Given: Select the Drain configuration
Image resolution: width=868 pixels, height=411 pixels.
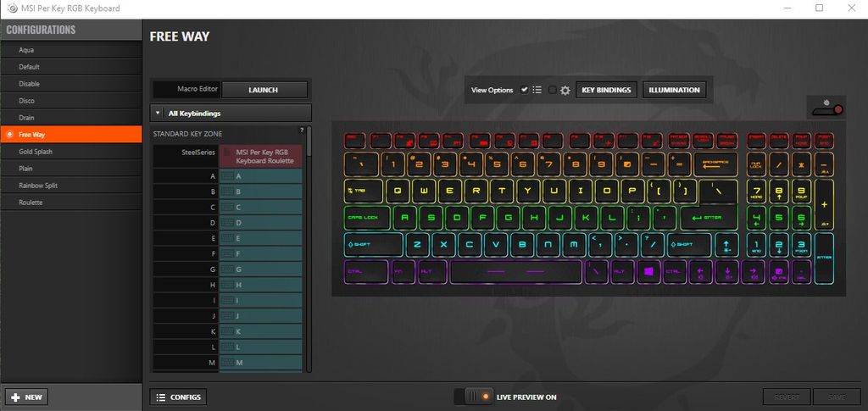Looking at the screenshot, I should coord(71,118).
